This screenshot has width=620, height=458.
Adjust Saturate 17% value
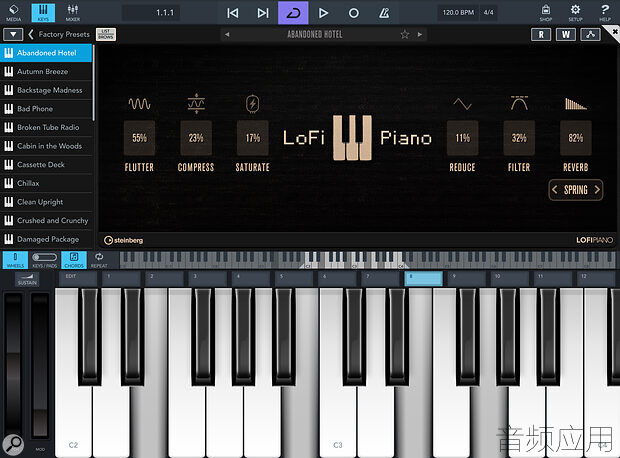(x=253, y=138)
